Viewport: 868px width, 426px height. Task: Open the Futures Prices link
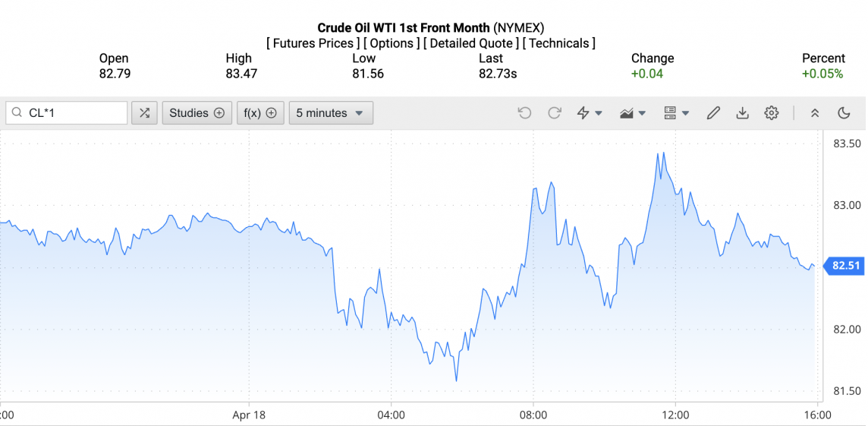(x=313, y=43)
